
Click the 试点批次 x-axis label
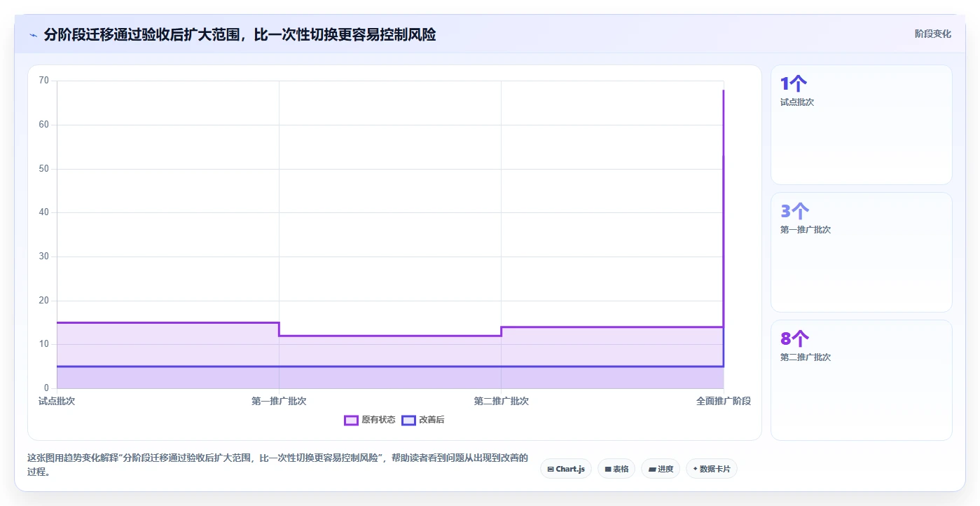(x=57, y=401)
